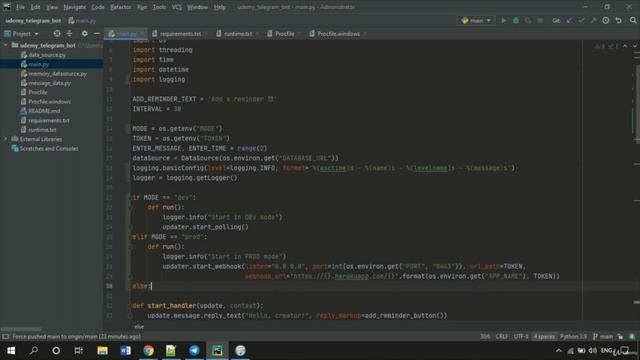This screenshot has width=640, height=360.
Task: Click the Git label in the toolbar
Action: coord(556,20)
